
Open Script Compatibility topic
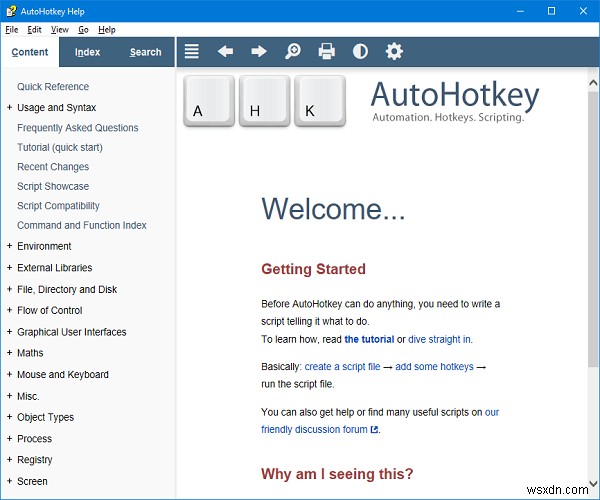pyautogui.click(x=58, y=206)
